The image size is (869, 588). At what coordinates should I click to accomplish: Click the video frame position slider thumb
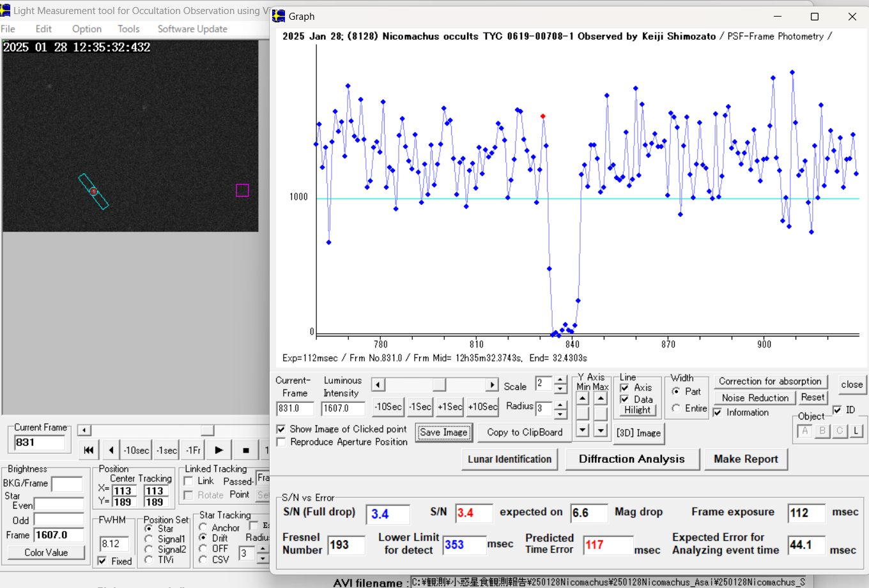pyautogui.click(x=207, y=430)
